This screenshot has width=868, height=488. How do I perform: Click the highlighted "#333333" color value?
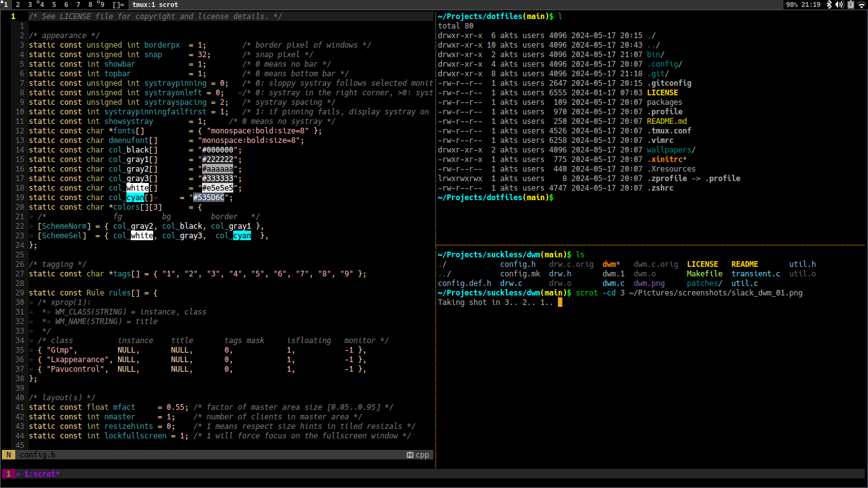coord(218,179)
